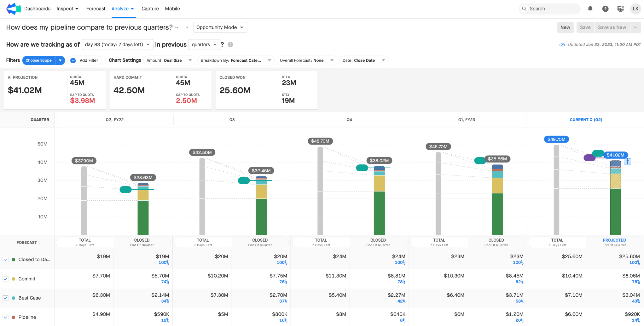Click the screen share monitor icon
Viewport: 644px width, 326px height.
[620, 9]
